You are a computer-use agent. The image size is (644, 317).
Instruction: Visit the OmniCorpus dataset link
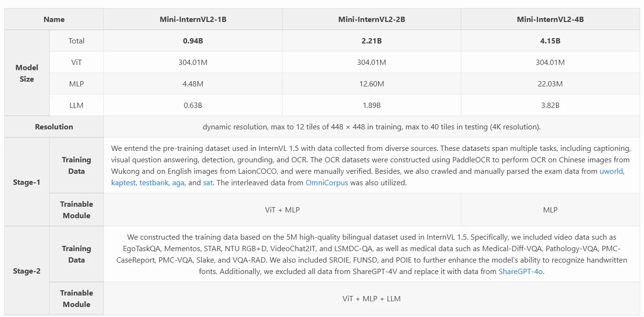coord(327,183)
